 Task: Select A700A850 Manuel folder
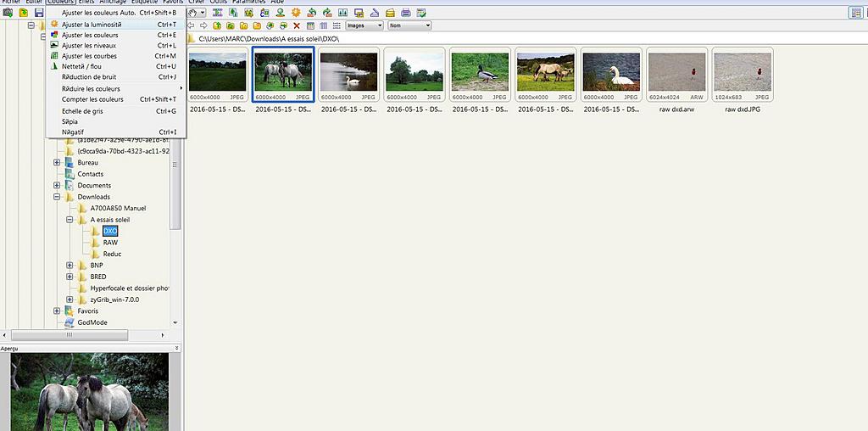click(118, 209)
